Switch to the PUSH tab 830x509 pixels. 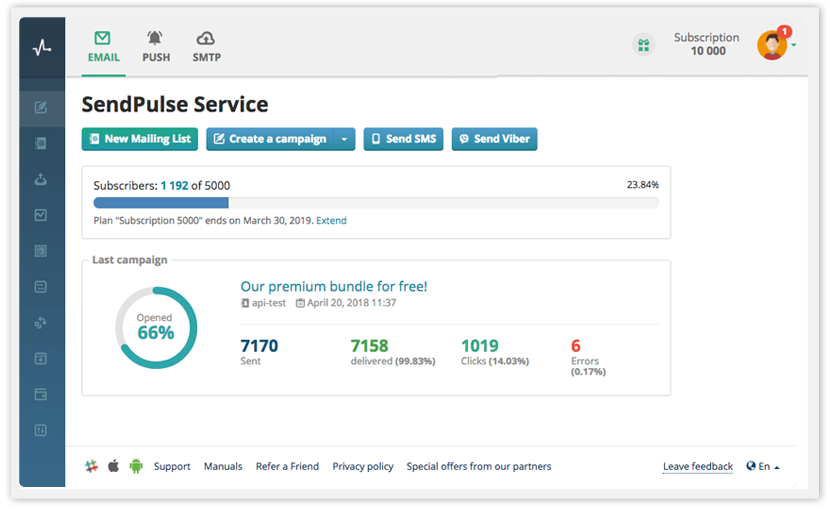click(x=156, y=48)
